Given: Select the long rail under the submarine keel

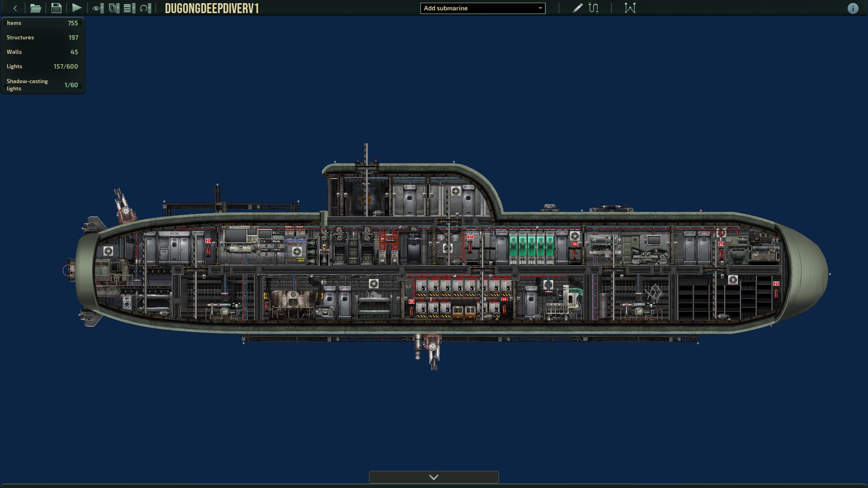Looking at the screenshot, I should point(470,339).
